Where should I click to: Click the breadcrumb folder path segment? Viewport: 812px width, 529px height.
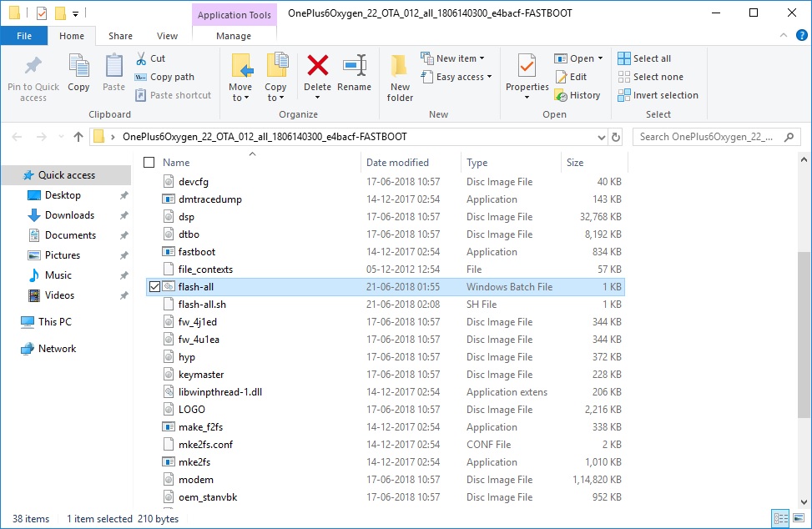(x=265, y=137)
